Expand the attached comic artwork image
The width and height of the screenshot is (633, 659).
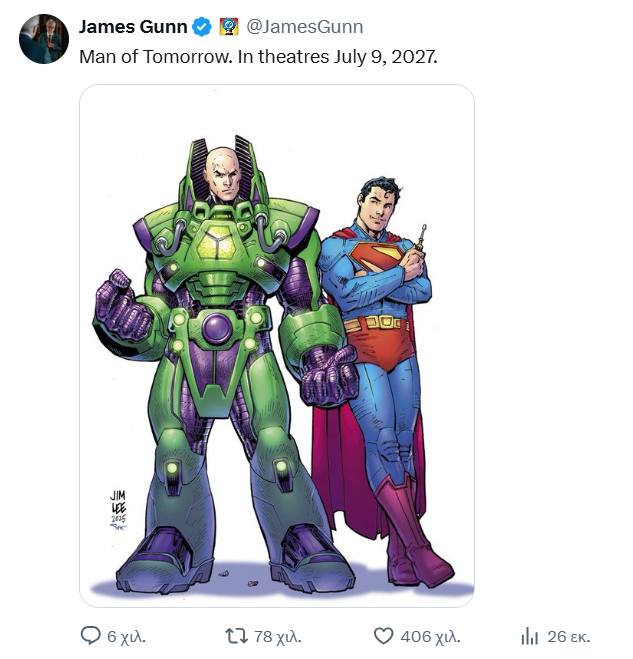point(277,346)
